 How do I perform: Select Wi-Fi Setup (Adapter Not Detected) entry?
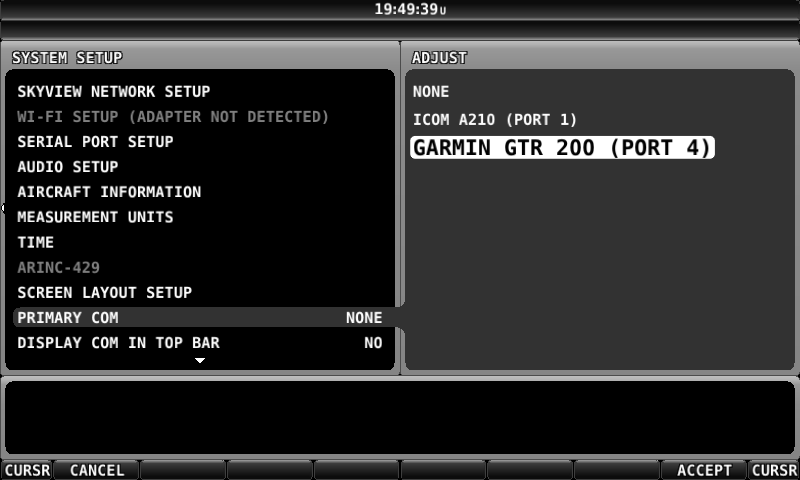(x=172, y=117)
